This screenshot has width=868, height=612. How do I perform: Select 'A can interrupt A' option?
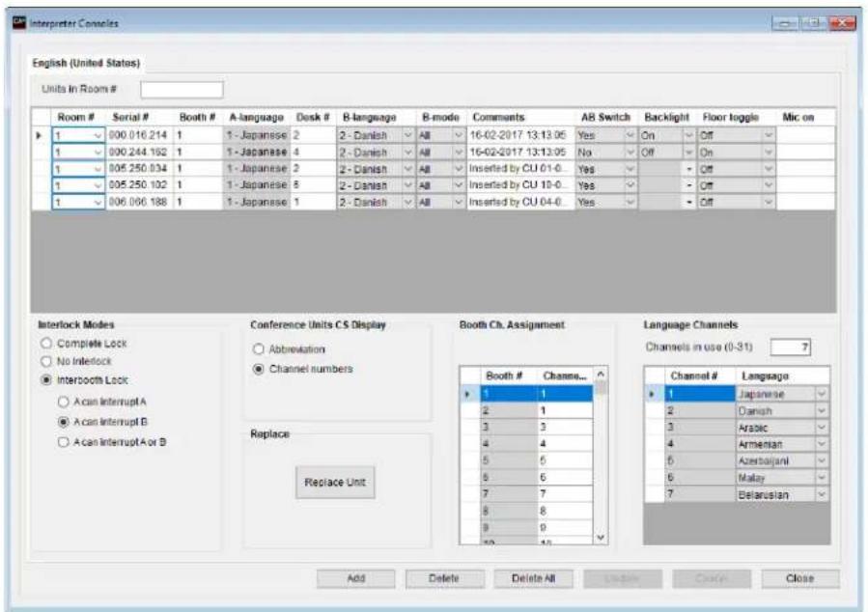tap(63, 402)
